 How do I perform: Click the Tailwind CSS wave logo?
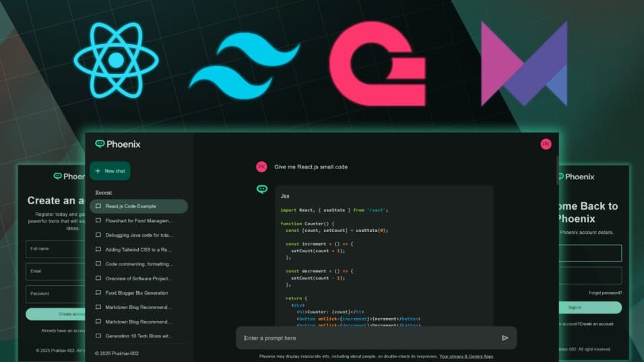245,66
